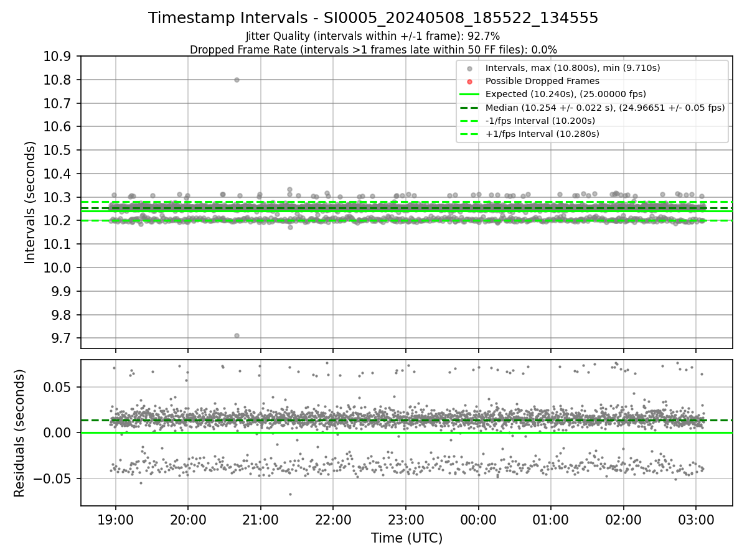This screenshot has height=560, width=747.
Task: Click the plot title Timestamp Intervals text
Action: pos(373,18)
